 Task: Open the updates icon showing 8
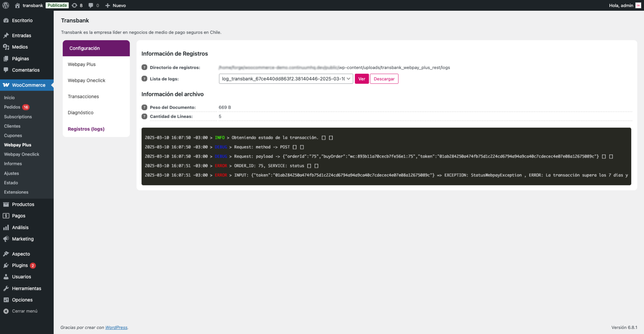75,5
